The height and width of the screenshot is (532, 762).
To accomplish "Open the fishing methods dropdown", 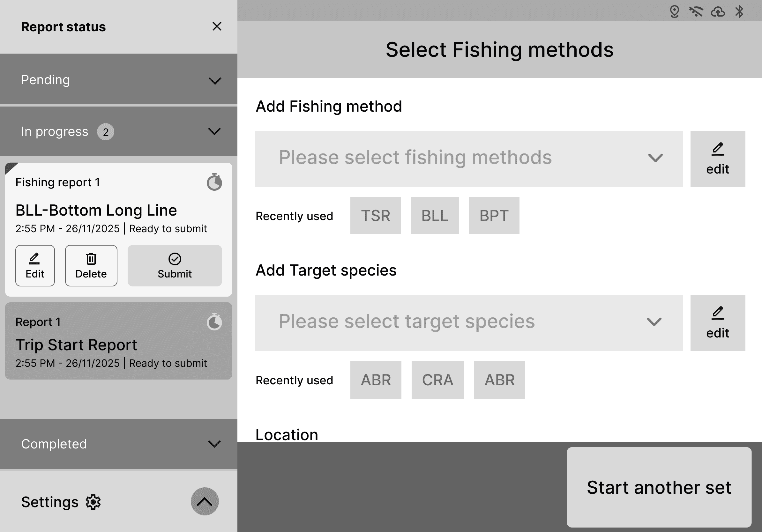I will 469,159.
